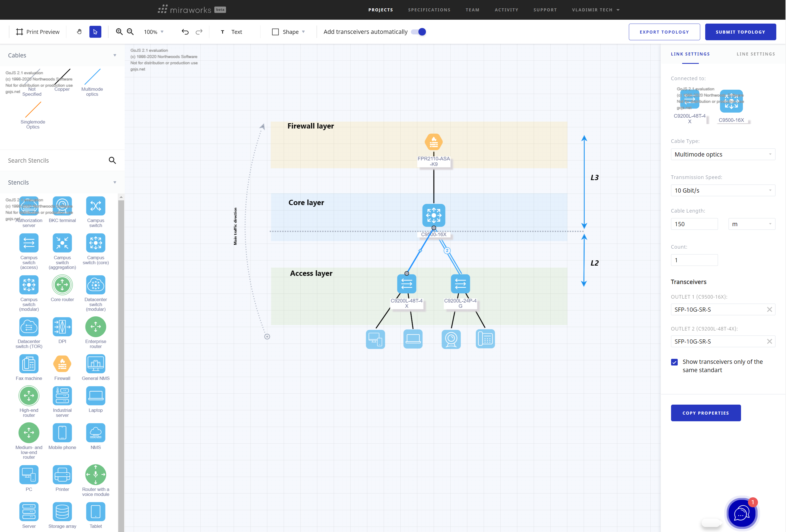Switch to Line Settings tab
Image resolution: width=786 pixels, height=532 pixels.
(x=755, y=54)
